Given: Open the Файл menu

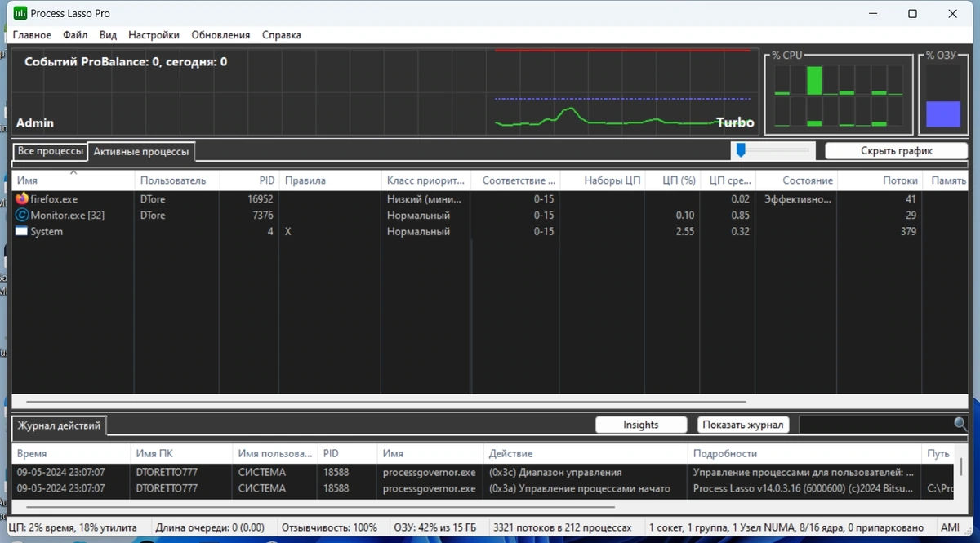Looking at the screenshot, I should coord(75,35).
